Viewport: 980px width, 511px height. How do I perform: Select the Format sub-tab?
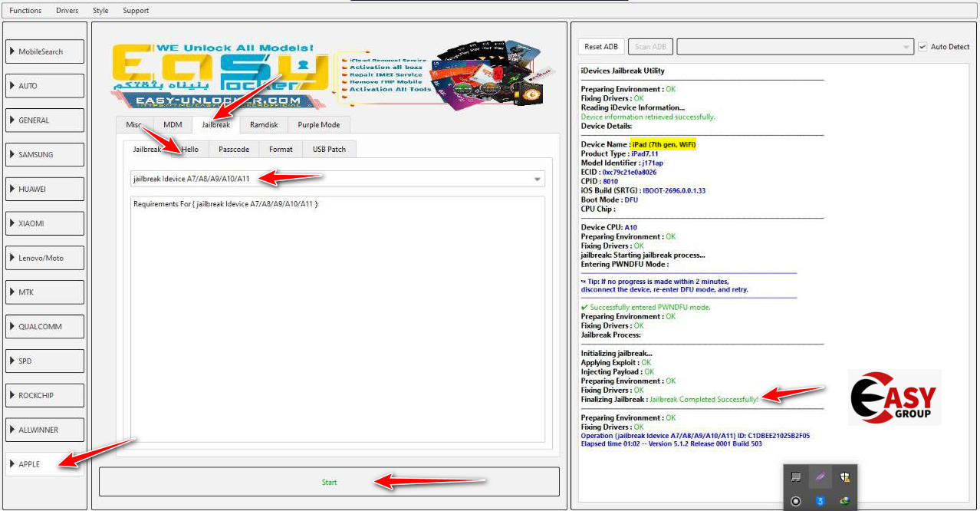(281, 150)
